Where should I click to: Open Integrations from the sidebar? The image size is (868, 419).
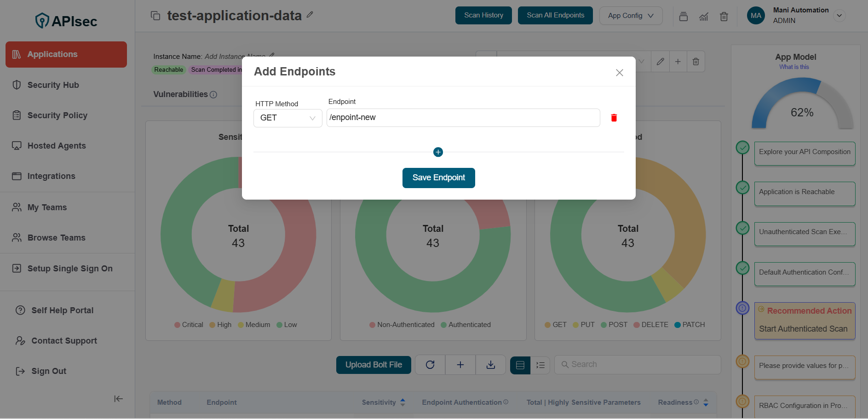coord(51,176)
